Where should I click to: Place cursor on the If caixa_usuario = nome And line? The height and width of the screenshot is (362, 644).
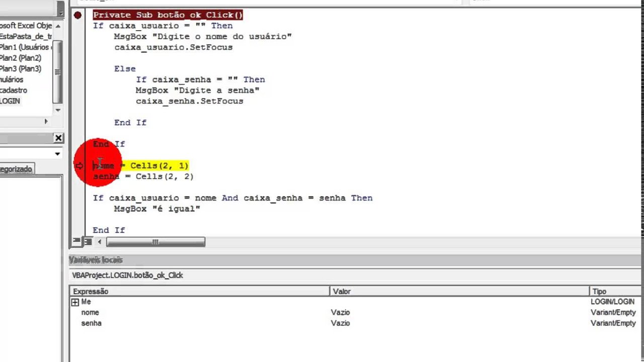pos(233,198)
